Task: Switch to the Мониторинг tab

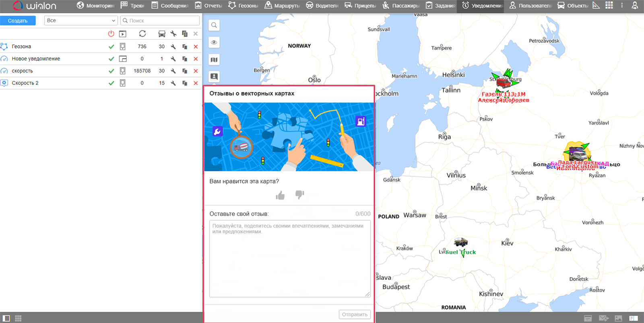Action: tap(96, 6)
